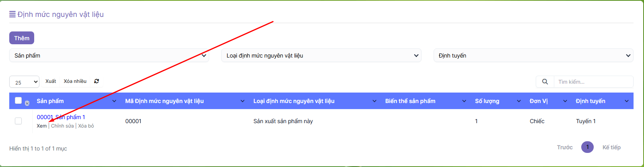
Task: Click inside the Tìm kiếm search field
Action: (593, 82)
